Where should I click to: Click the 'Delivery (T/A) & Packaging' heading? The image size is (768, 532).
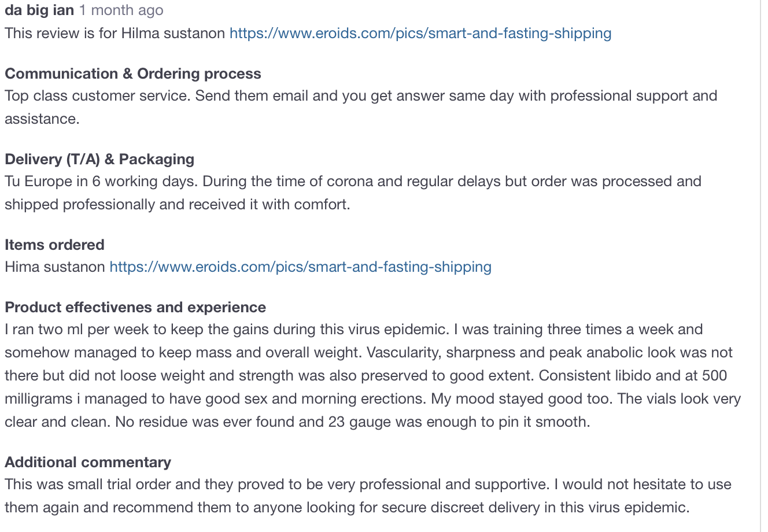pyautogui.click(x=99, y=159)
